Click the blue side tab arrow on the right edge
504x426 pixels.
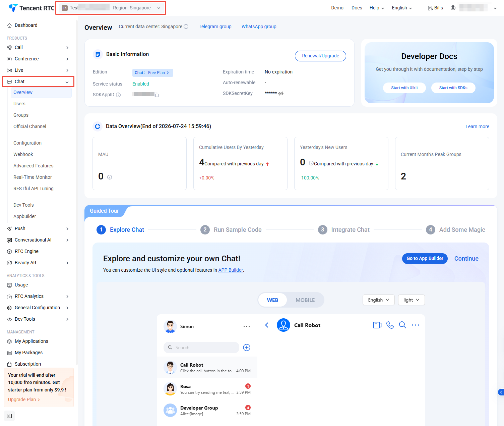coord(501,392)
